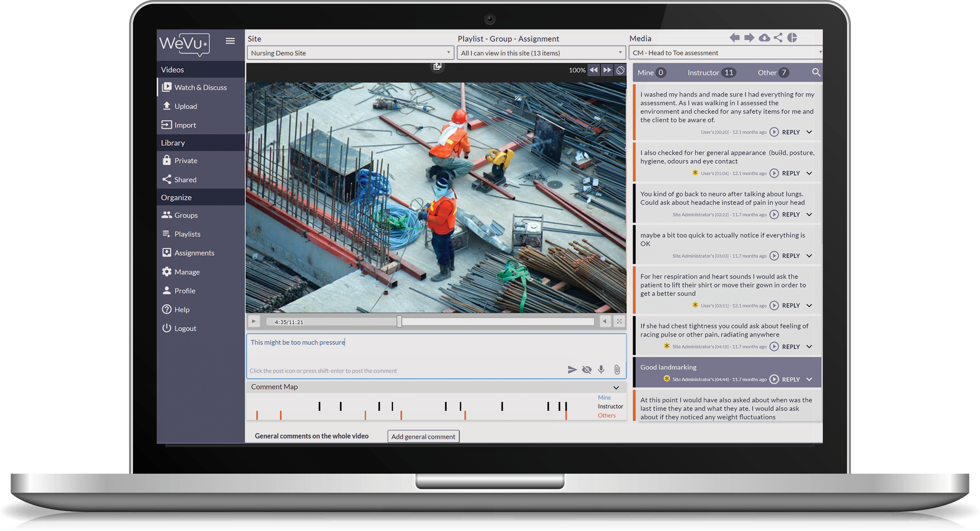Toggle the rotate video icon next to fast-forward

pos(620,70)
